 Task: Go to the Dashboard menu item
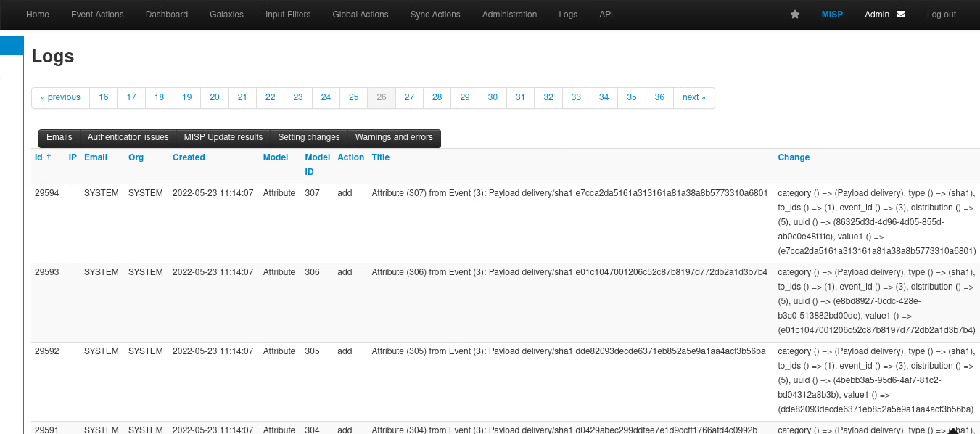pos(166,15)
